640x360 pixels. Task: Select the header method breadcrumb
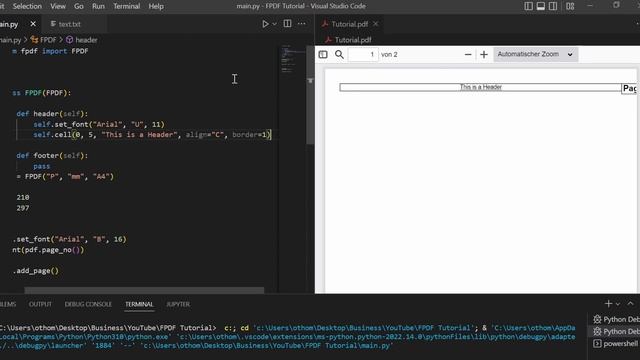(x=82, y=40)
